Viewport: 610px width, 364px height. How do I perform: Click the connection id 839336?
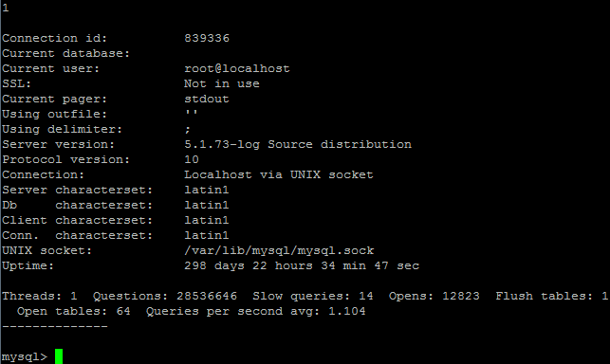(207, 38)
